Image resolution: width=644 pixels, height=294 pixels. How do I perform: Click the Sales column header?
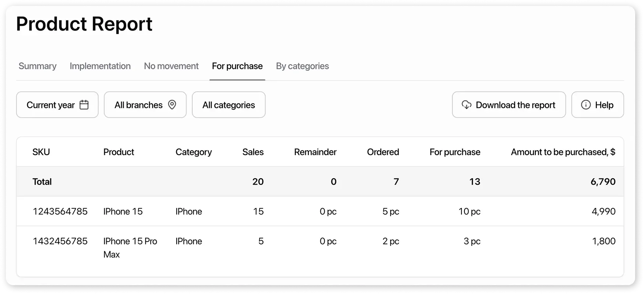tap(253, 152)
